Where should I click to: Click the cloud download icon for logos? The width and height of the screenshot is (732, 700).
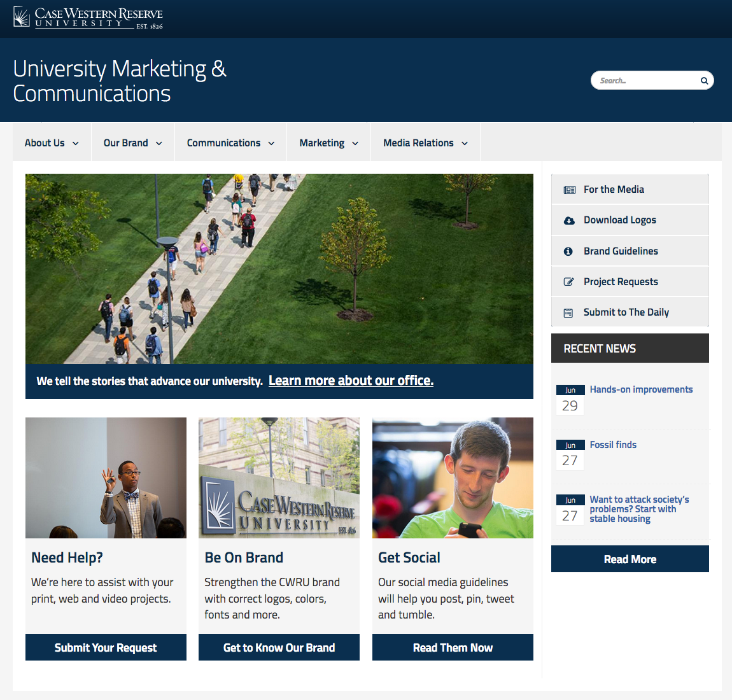(569, 220)
